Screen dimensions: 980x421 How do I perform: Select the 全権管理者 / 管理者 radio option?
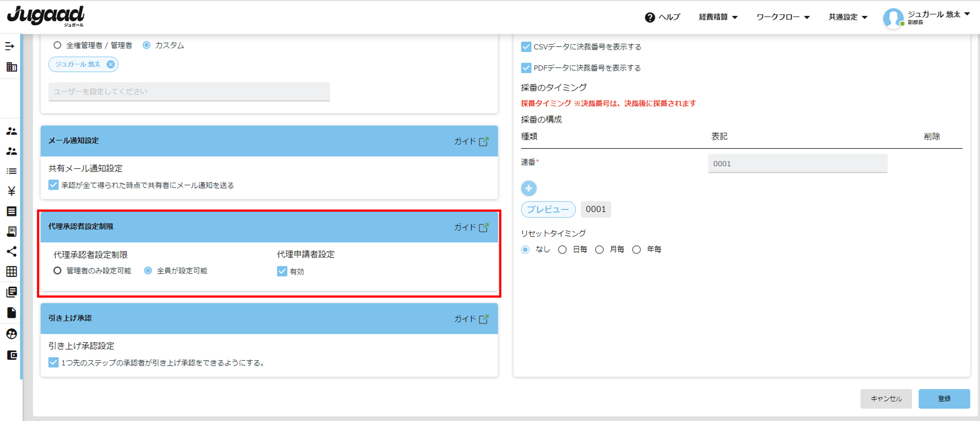coord(57,45)
